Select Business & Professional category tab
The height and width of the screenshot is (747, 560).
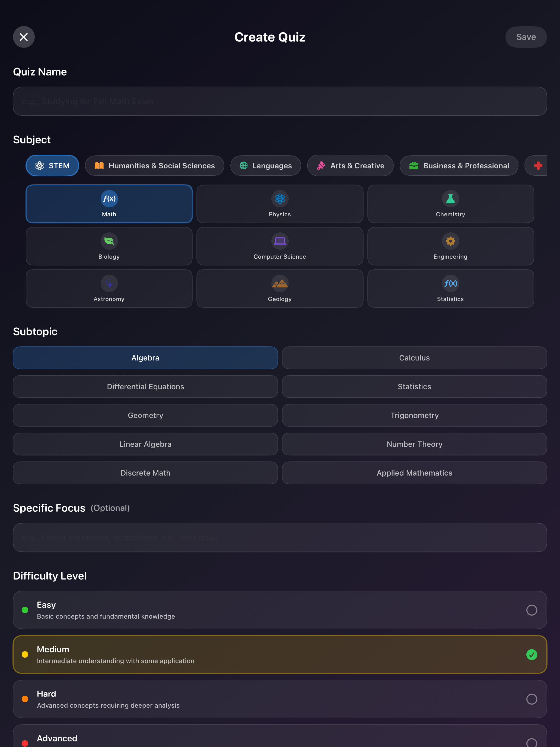click(x=459, y=166)
